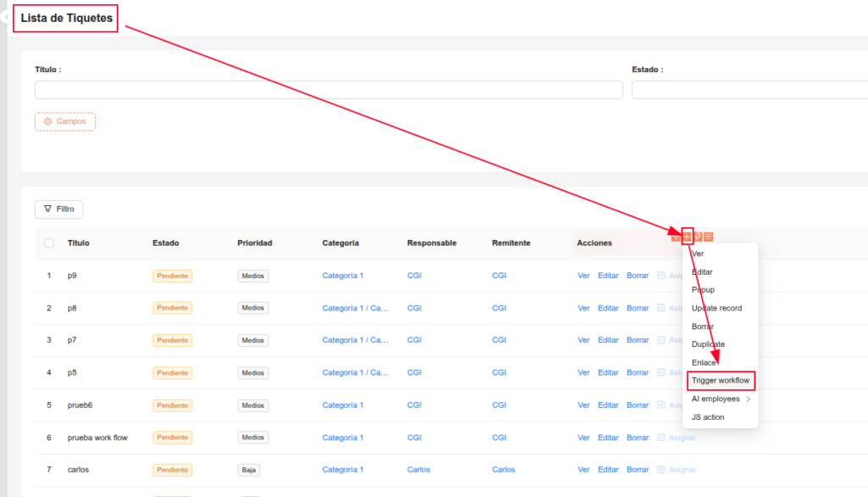Click the plus icon in Acciones header
Viewport: 868px width, 497px height.
click(687, 237)
